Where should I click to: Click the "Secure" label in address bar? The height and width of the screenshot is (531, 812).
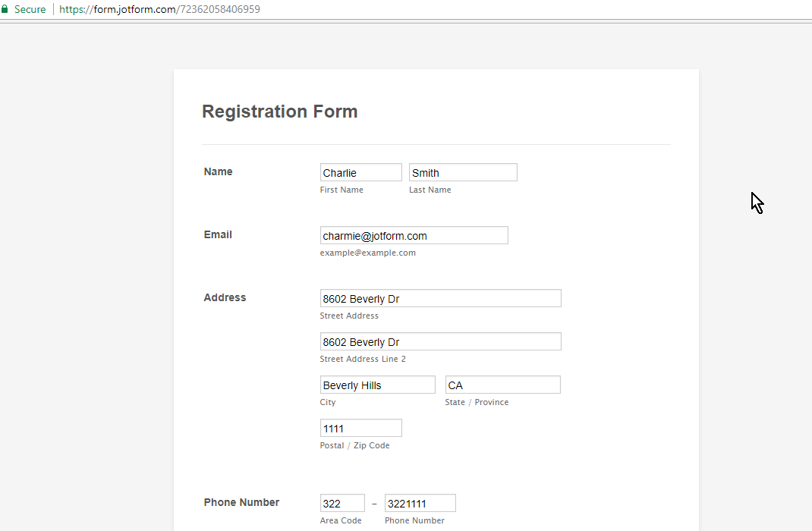click(x=30, y=10)
